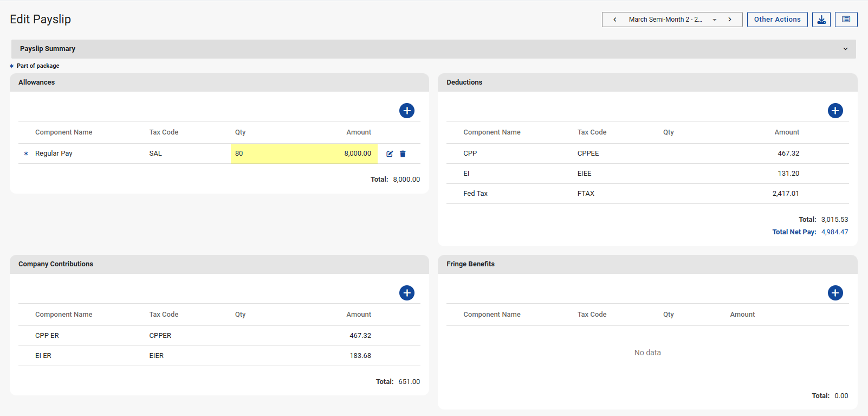Delete the Regular Pay allowance row
Image resolution: width=868 pixels, height=416 pixels.
403,154
